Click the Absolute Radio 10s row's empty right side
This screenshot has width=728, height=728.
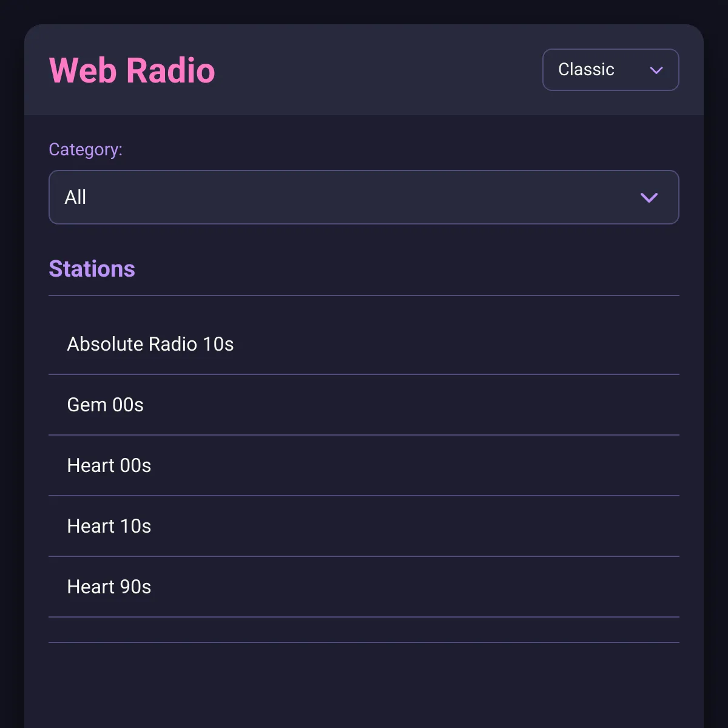[455, 344]
